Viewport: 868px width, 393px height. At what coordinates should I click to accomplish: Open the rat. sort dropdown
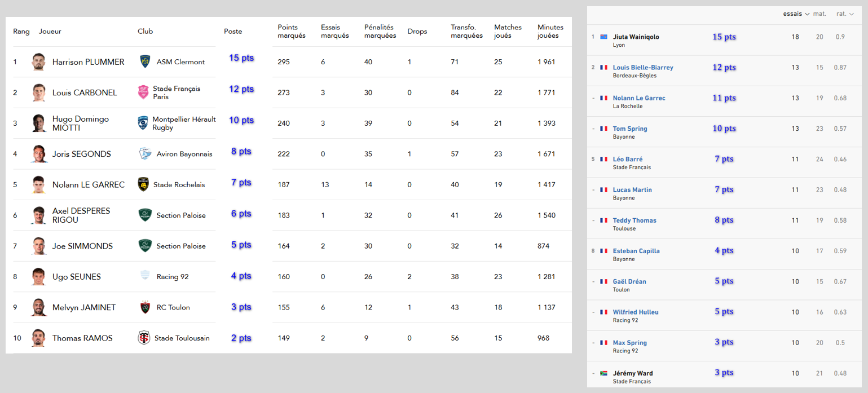845,14
